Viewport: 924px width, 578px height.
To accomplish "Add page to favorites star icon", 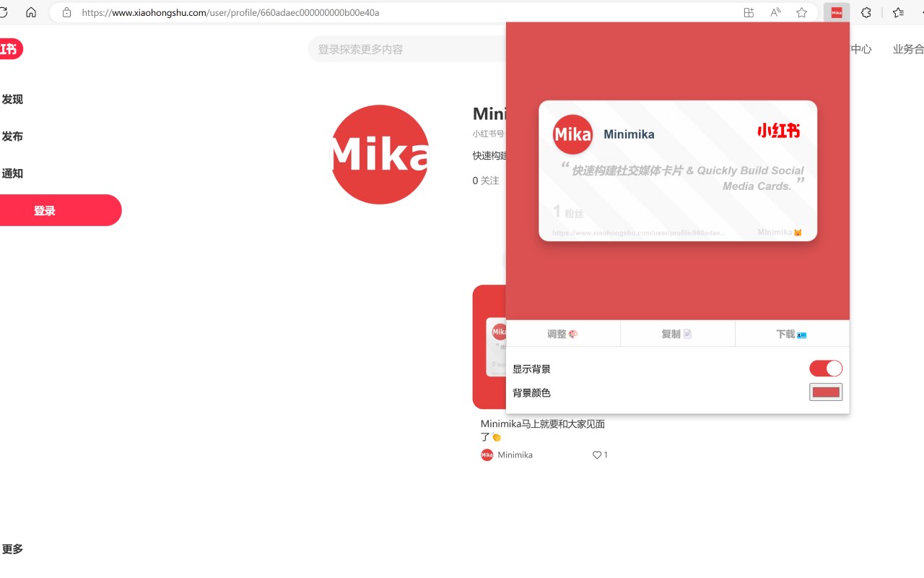I will 801,12.
